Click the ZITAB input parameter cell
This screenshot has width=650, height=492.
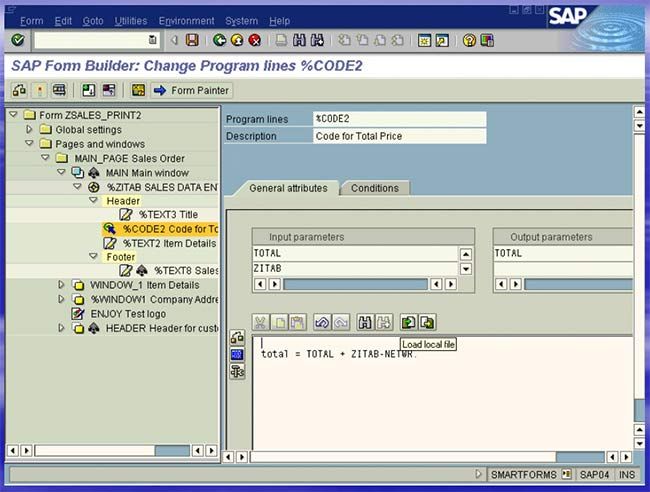(355, 269)
